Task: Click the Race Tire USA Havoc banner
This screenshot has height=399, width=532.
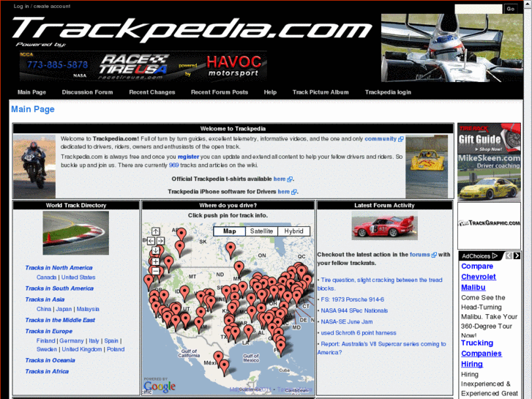Action: [143, 66]
